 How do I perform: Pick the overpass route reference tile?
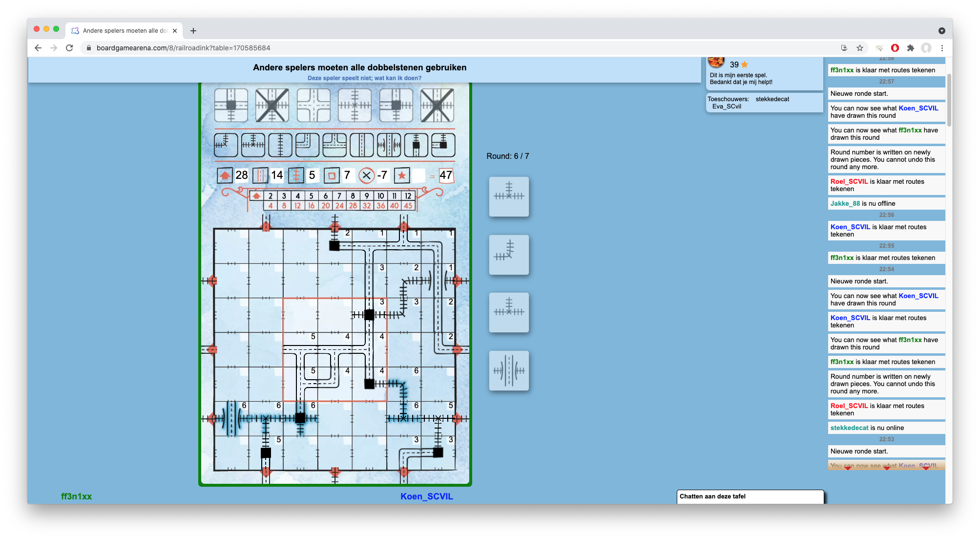(x=389, y=145)
